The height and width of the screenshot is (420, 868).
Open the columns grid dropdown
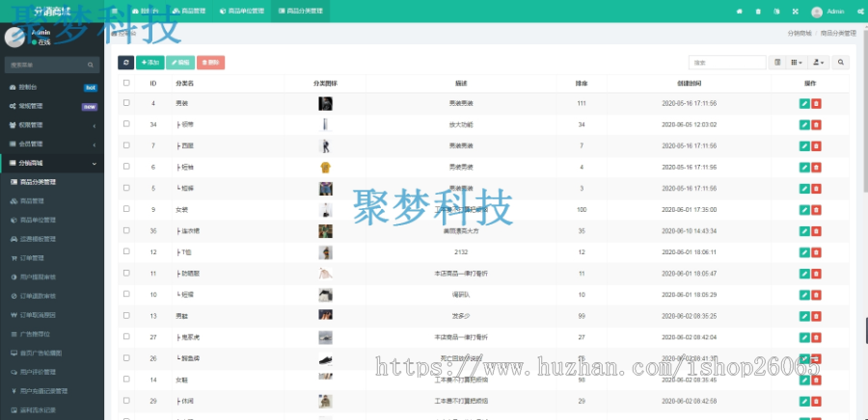pos(797,63)
